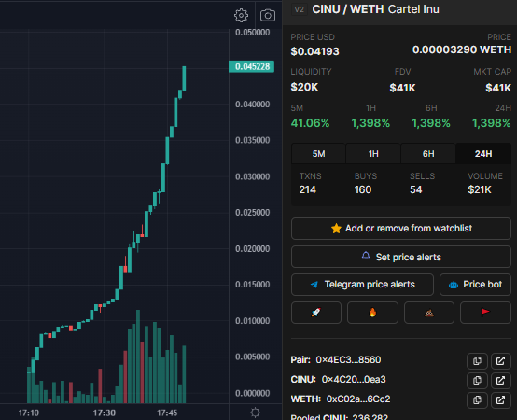
Task: Click the 41.06% 5M change value
Action: (310, 123)
